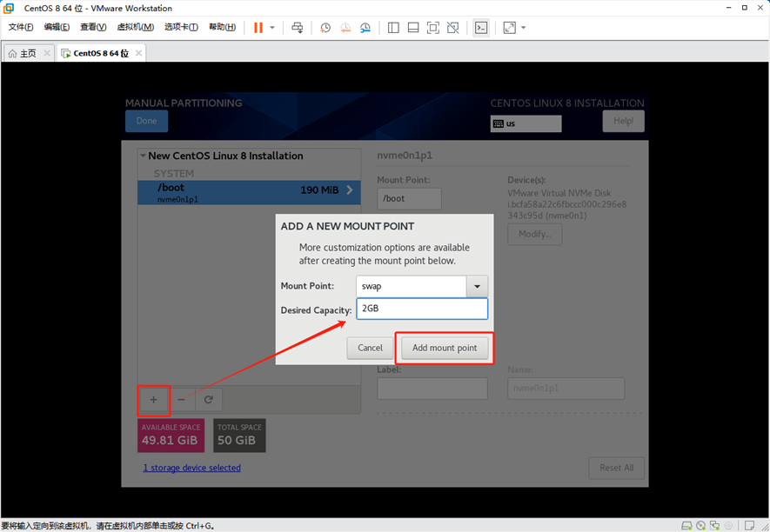The width and height of the screenshot is (770, 532).
Task: Toggle thumbnail bar panel icon
Action: [413, 28]
